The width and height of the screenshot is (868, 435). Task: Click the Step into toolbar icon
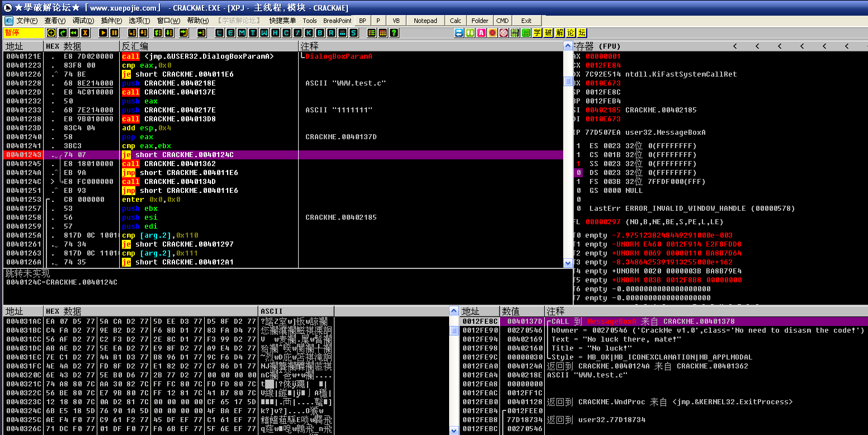(132, 33)
